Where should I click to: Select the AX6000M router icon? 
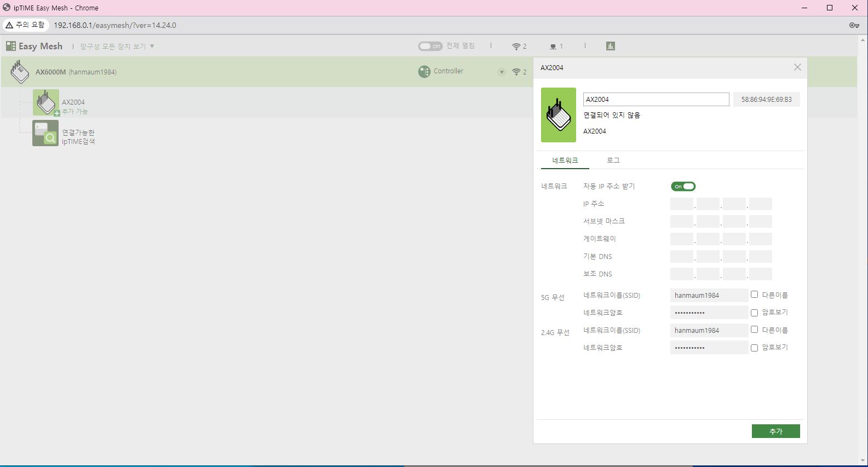pyautogui.click(x=20, y=72)
